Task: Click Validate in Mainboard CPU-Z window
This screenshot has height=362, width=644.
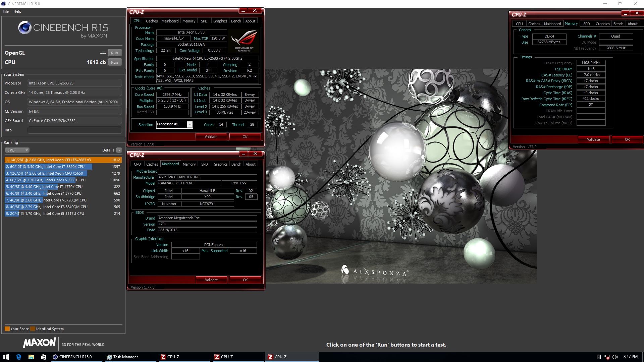Action: pos(211,280)
